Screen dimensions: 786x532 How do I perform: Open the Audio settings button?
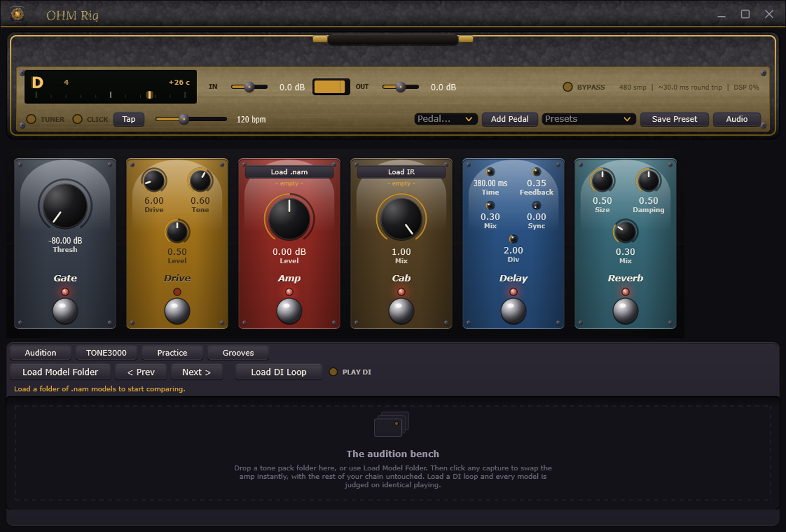tap(737, 119)
